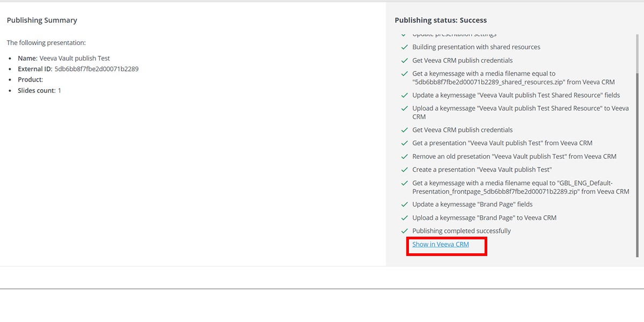Click checkmark next to Building presentation step
Viewport: 644px width, 322px height.
coord(405,47)
